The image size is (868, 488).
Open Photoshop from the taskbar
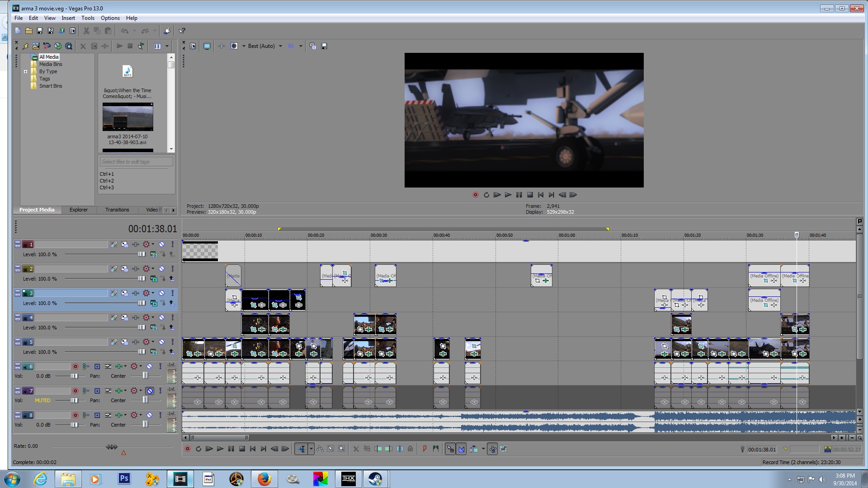coord(124,479)
